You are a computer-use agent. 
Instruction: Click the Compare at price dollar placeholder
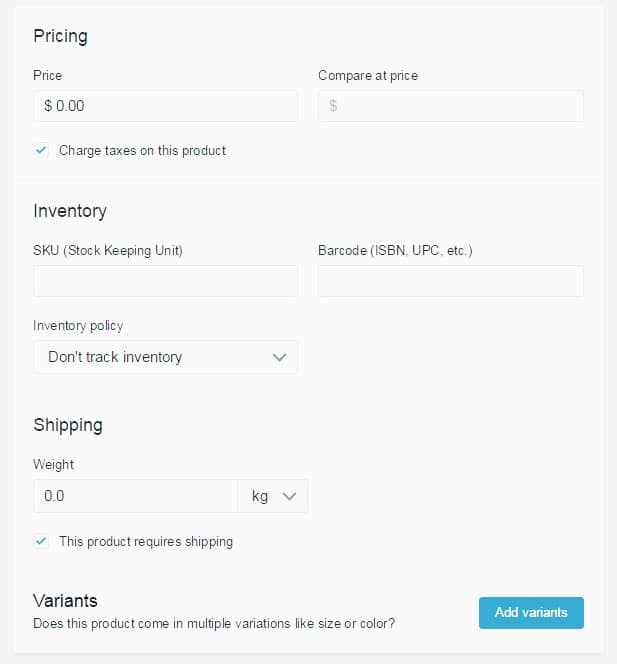tap(333, 106)
